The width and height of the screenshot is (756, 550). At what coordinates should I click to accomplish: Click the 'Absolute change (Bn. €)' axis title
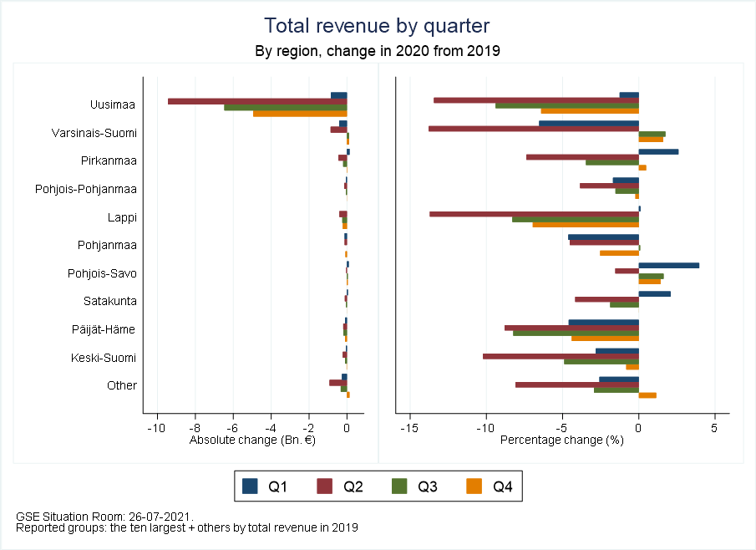point(252,441)
